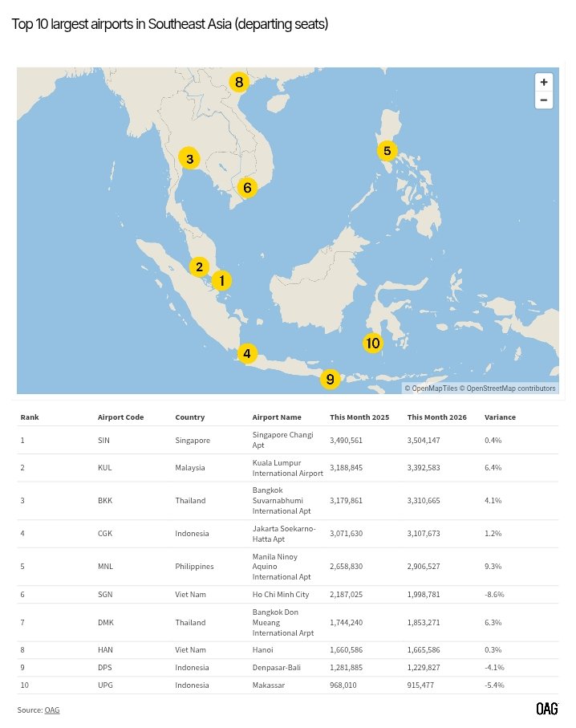Click Jakarta Soekarno-Hatta Apt name cell
The height and width of the screenshot is (728, 576).
pos(284,534)
